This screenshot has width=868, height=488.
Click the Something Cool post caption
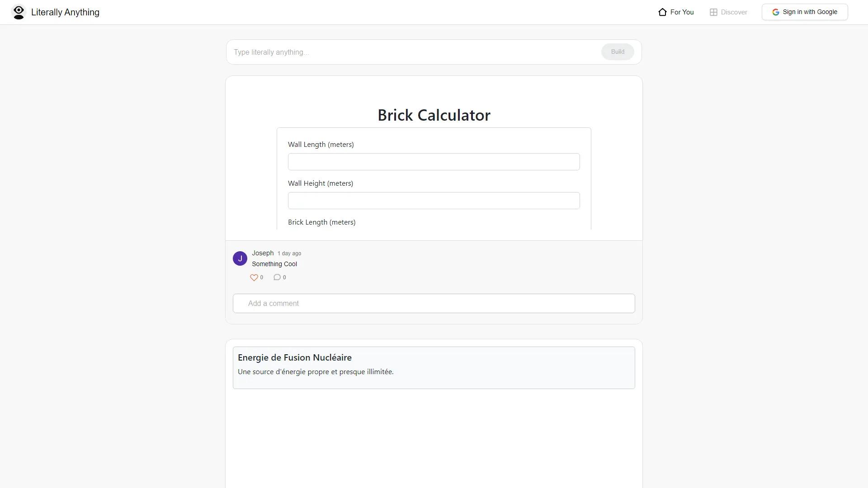click(x=274, y=264)
